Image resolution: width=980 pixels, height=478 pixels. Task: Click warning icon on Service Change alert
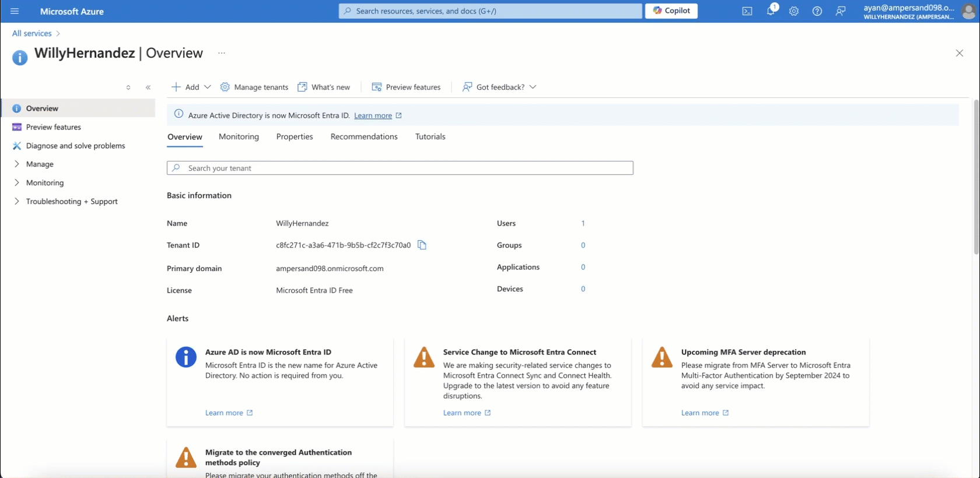(x=424, y=357)
